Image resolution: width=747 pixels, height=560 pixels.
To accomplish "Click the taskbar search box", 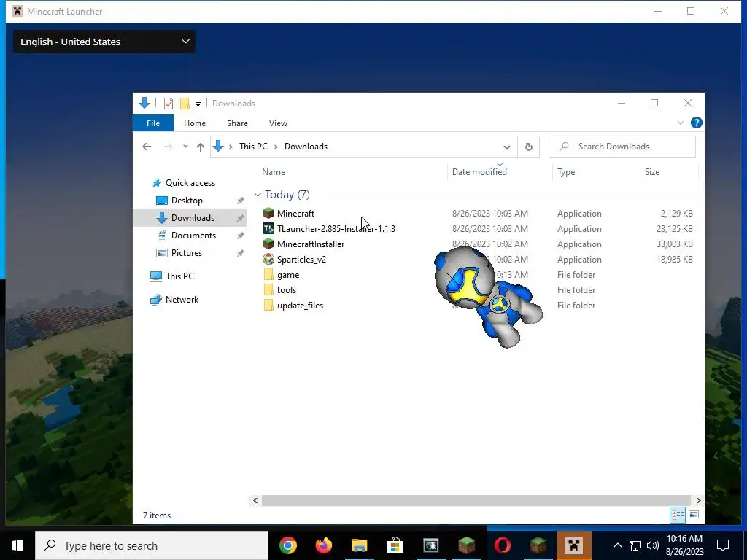I will pyautogui.click(x=152, y=545).
